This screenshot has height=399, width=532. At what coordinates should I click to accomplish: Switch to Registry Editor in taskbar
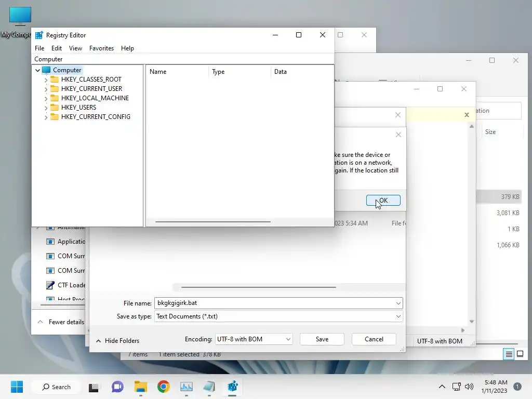coord(232,387)
